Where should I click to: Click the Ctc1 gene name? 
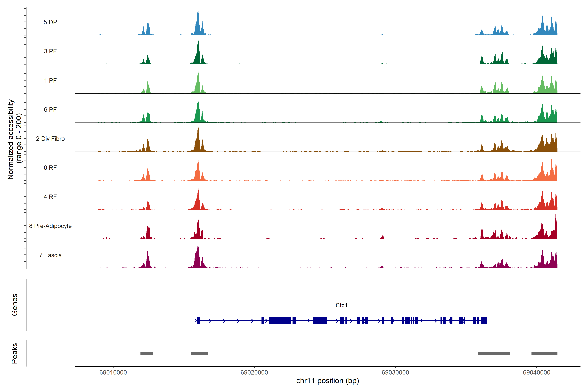tap(341, 305)
